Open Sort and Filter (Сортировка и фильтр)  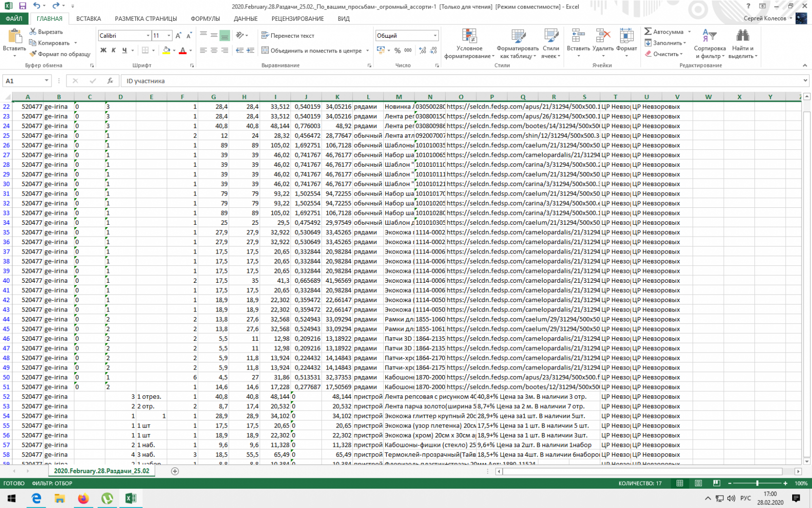pyautogui.click(x=709, y=44)
